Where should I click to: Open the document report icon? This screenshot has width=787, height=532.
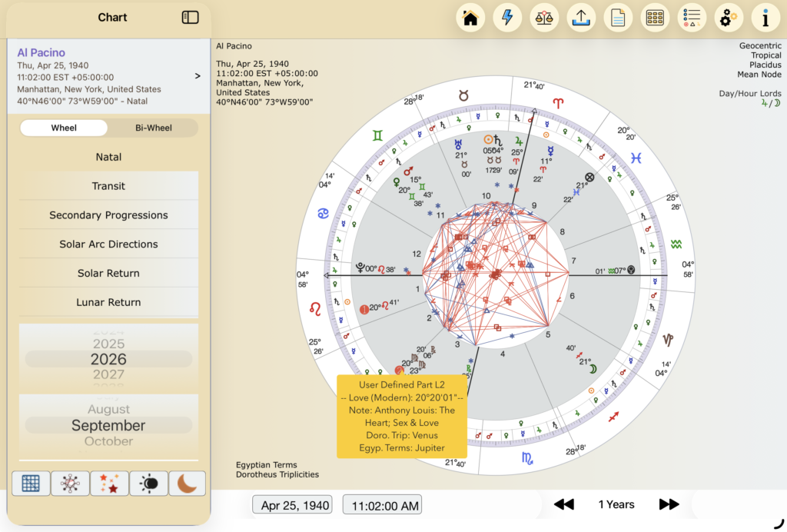618,18
